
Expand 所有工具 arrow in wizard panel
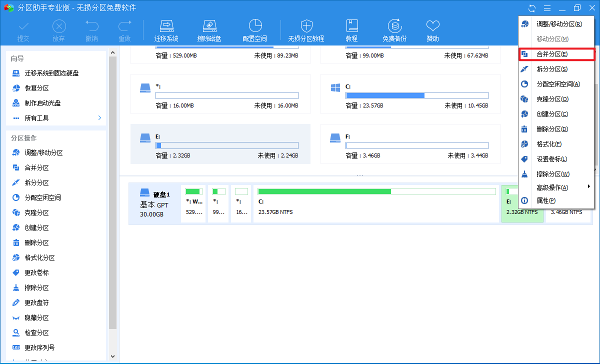[x=99, y=118]
